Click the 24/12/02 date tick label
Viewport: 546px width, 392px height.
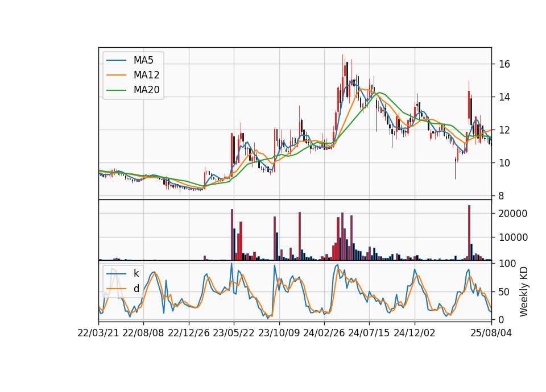[415, 333]
